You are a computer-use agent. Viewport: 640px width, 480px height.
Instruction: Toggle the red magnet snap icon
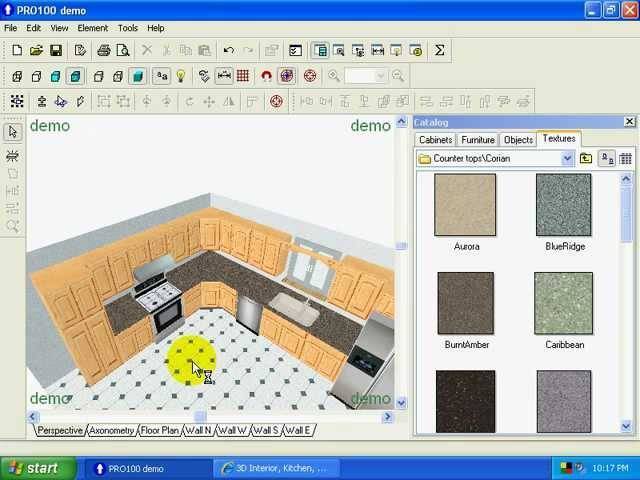(x=266, y=76)
